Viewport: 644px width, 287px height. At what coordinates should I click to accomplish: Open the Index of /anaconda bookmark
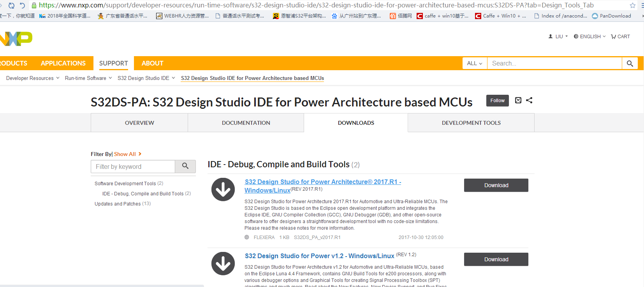[561, 16]
